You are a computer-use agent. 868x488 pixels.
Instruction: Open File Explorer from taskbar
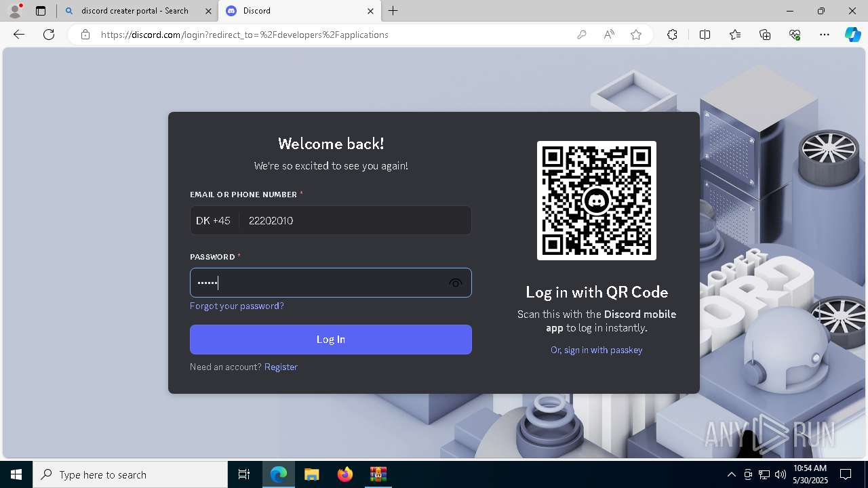(x=311, y=474)
